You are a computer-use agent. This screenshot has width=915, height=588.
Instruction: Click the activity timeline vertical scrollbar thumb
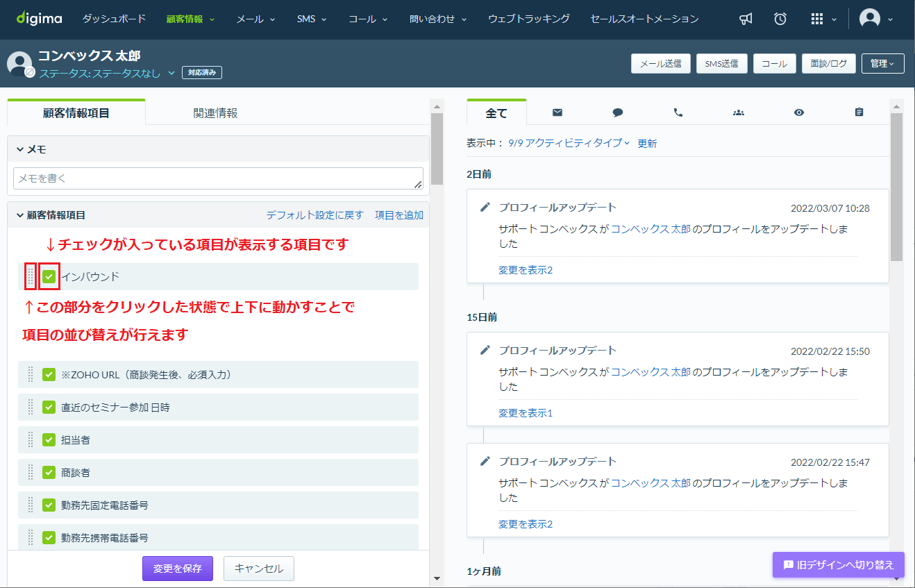click(x=896, y=187)
